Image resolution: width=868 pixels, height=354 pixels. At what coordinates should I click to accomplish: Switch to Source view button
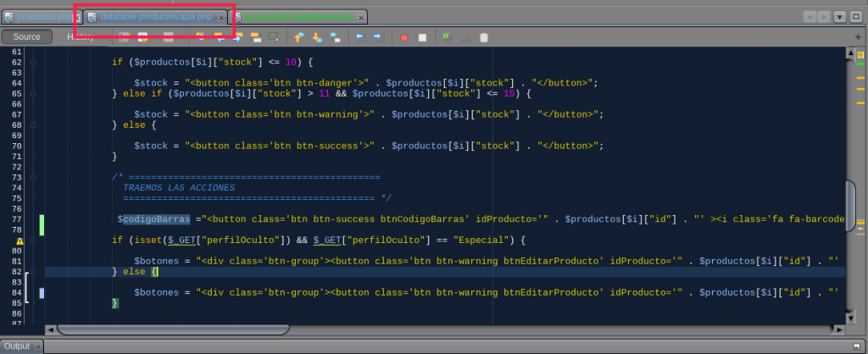26,37
